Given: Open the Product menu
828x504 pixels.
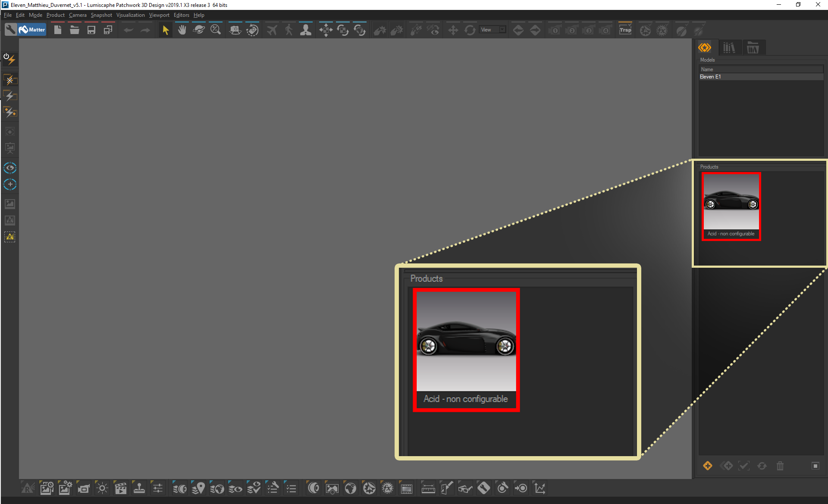Looking at the screenshot, I should coord(56,15).
